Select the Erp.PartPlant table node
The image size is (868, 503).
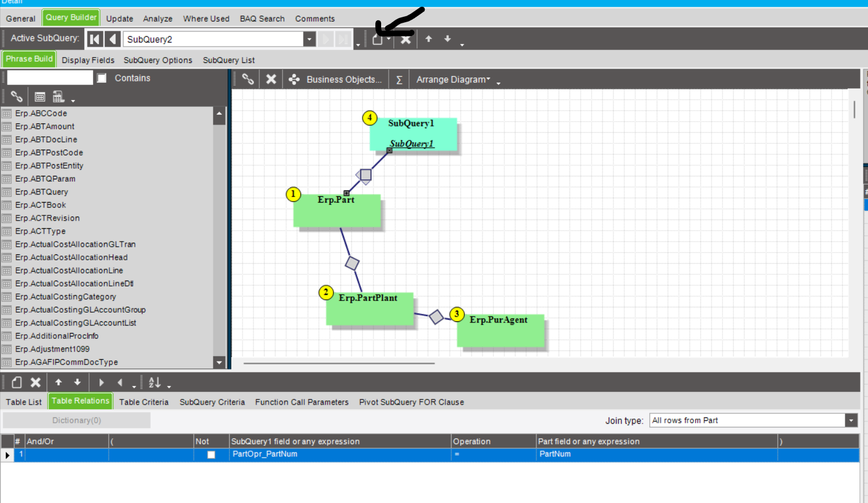coord(369,309)
